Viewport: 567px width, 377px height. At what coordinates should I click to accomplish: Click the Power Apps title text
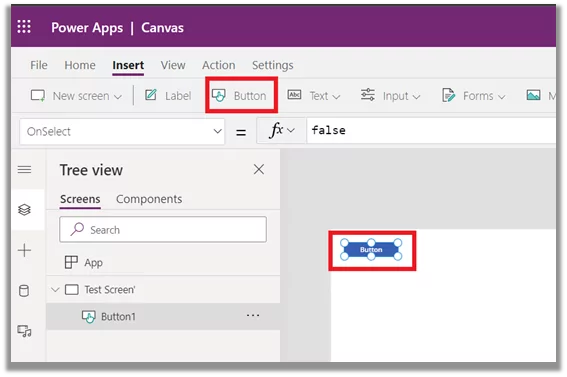pyautogui.click(x=87, y=27)
